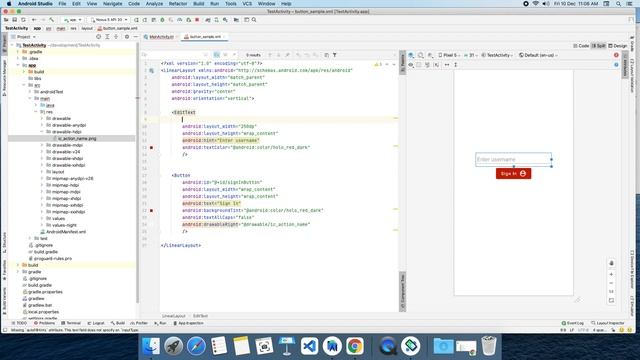Image resolution: width=640 pixels, height=360 pixels.
Task: Click the red Stop button in toolbar
Action: (197, 20)
